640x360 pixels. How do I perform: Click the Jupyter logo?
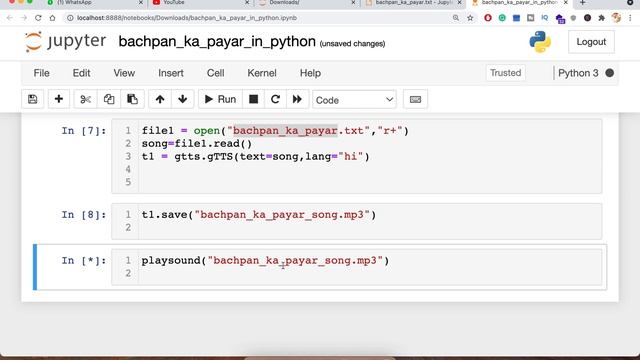tap(65, 42)
